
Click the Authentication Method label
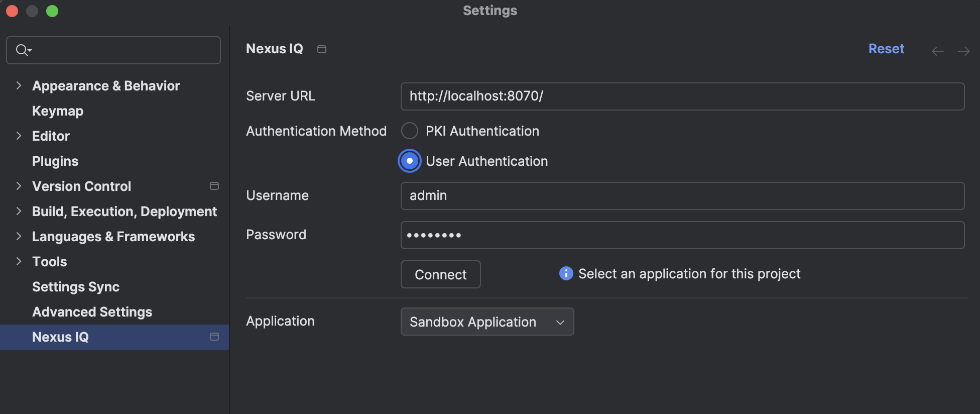316,131
